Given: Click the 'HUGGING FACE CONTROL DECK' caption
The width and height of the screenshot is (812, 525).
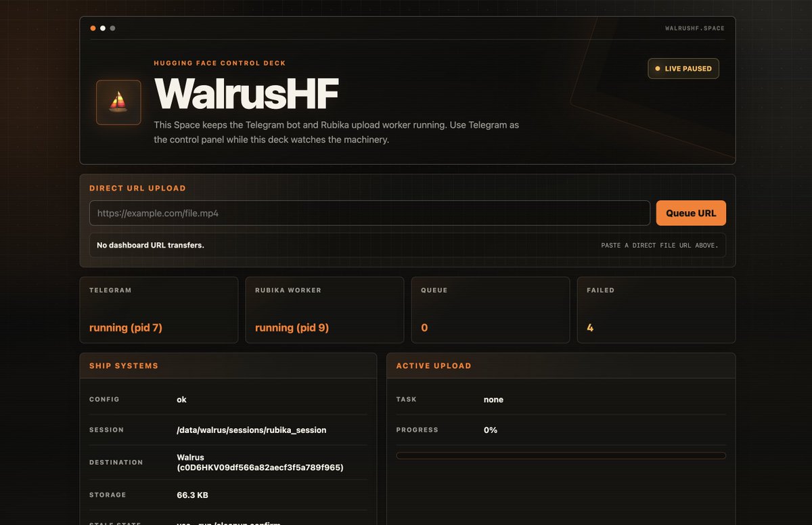Looking at the screenshot, I should (220, 63).
